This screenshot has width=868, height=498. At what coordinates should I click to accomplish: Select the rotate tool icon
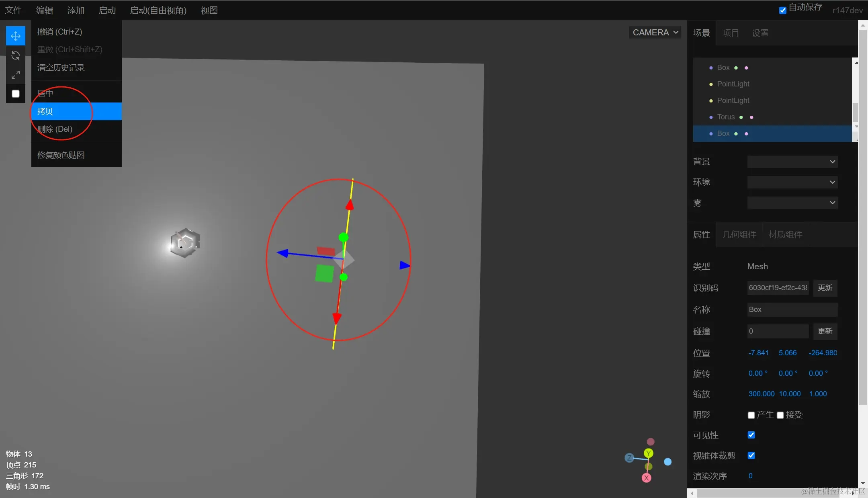(16, 55)
